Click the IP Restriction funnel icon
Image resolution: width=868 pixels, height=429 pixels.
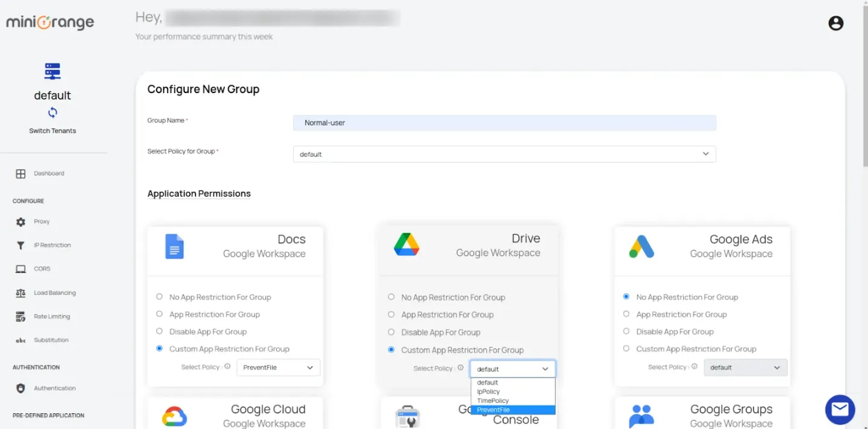pos(21,245)
